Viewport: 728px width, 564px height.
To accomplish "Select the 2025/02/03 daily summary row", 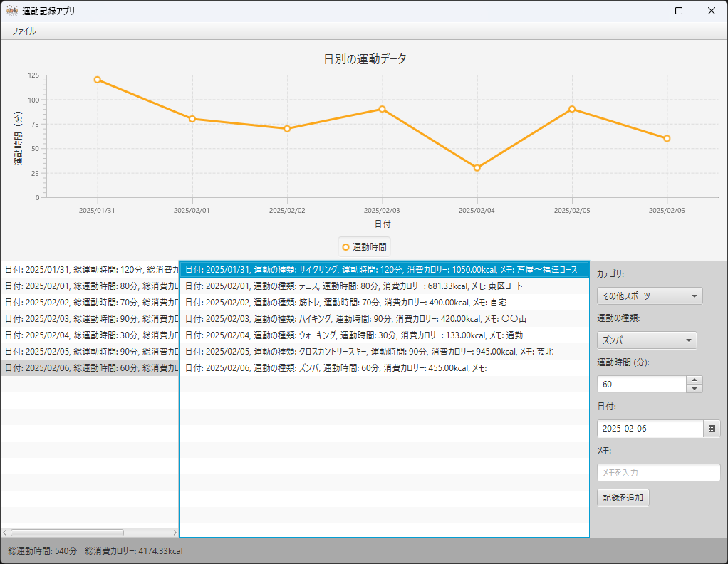I will click(89, 319).
